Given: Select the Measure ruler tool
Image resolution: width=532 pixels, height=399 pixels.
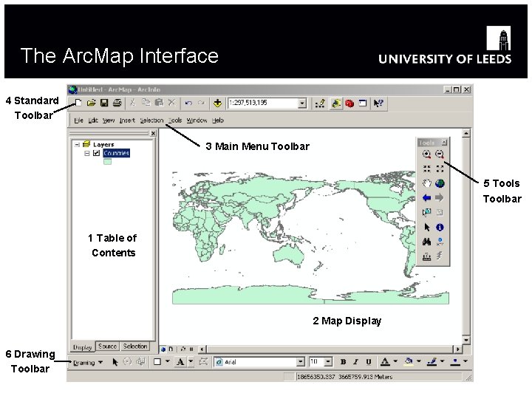Looking at the screenshot, I should click(427, 256).
